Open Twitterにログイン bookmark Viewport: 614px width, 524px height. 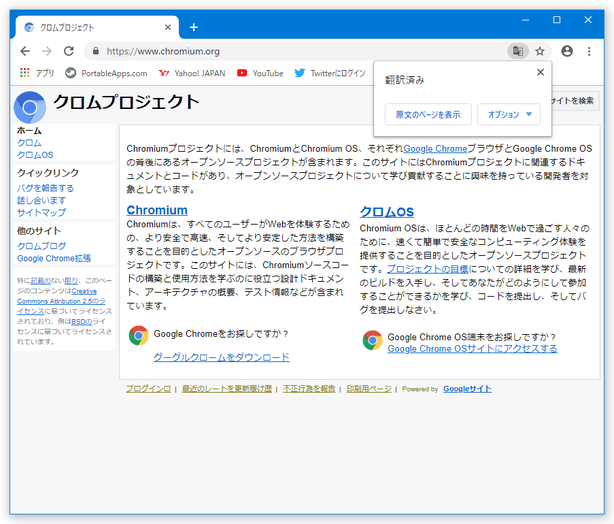[330, 73]
